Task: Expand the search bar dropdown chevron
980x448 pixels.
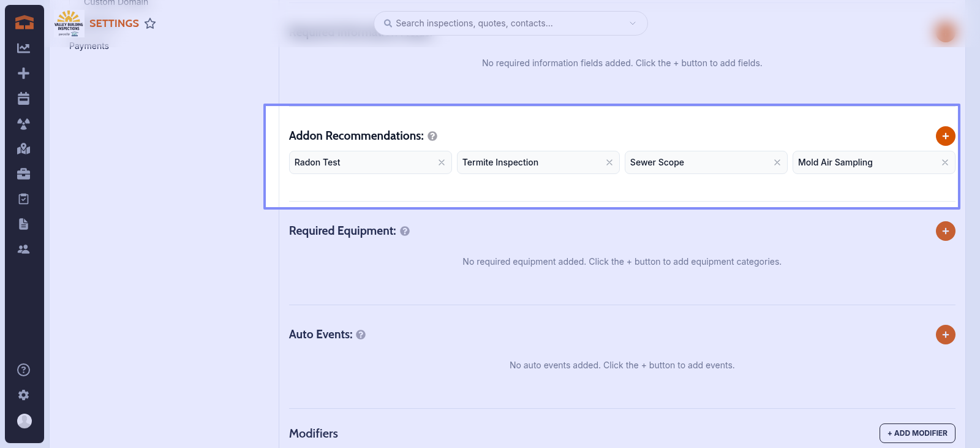Action: 633,23
